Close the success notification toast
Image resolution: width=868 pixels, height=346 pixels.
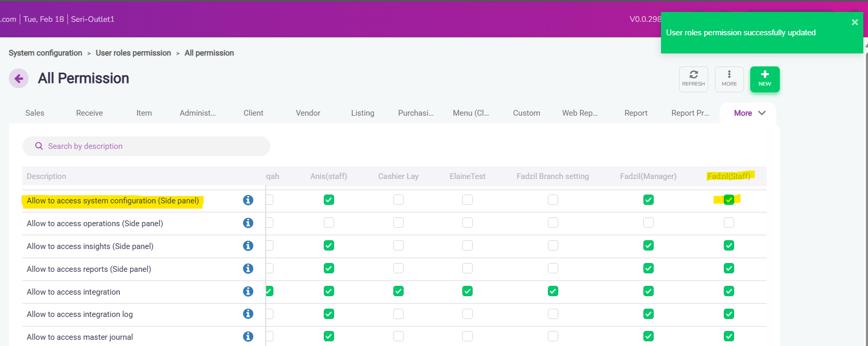tap(855, 22)
